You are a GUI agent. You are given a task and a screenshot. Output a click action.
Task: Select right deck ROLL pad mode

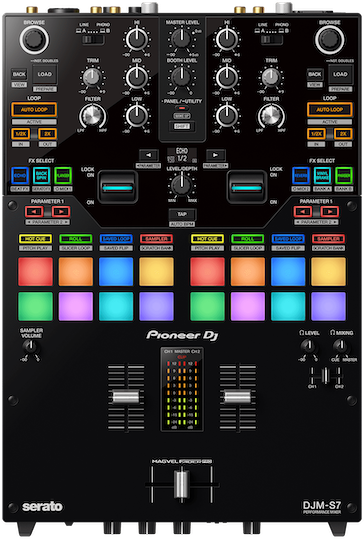pyautogui.click(x=248, y=239)
